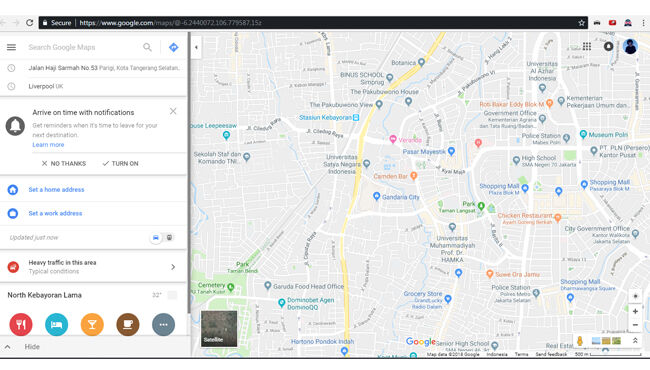Open Terms link in map footer

click(521, 354)
